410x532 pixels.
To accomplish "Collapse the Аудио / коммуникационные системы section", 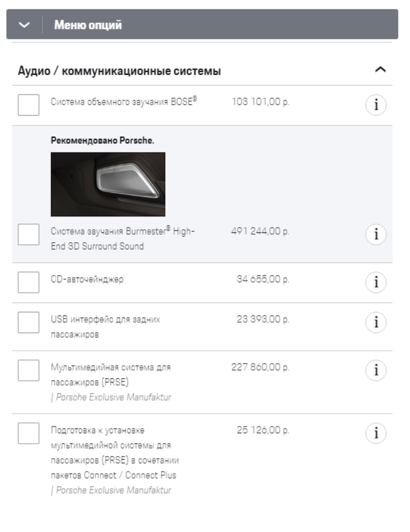I will click(380, 70).
